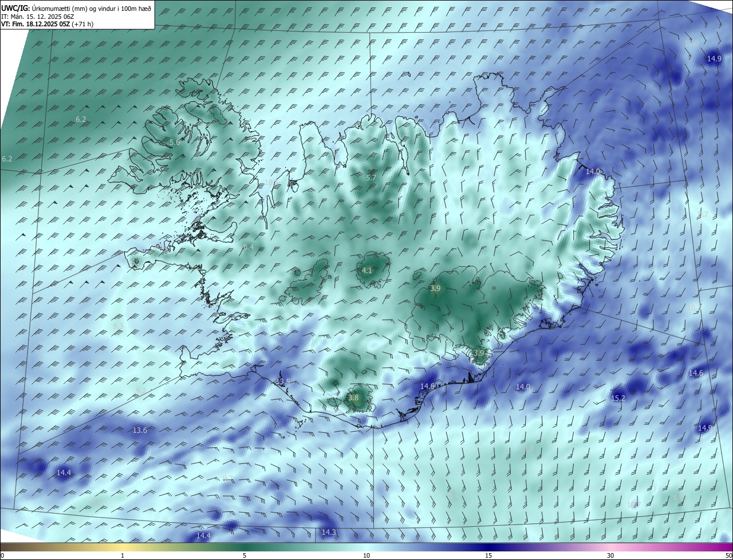This screenshot has width=733, height=560.
Task: Click the 5.7 value label in north Iceland
Action: tap(371, 178)
